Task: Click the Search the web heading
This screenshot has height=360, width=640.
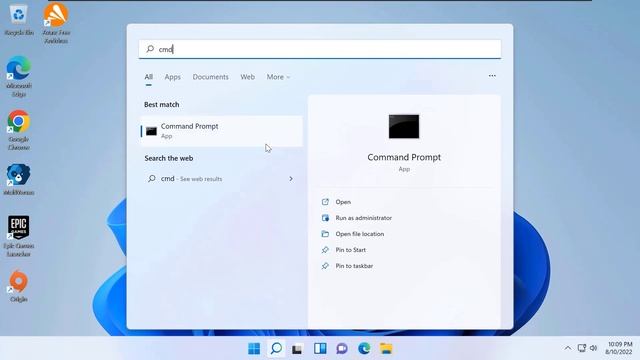Action: point(169,158)
